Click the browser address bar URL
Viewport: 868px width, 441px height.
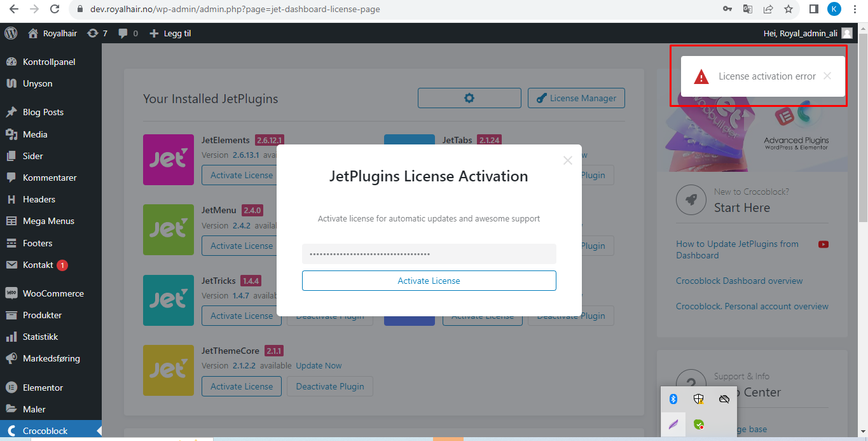(x=235, y=10)
